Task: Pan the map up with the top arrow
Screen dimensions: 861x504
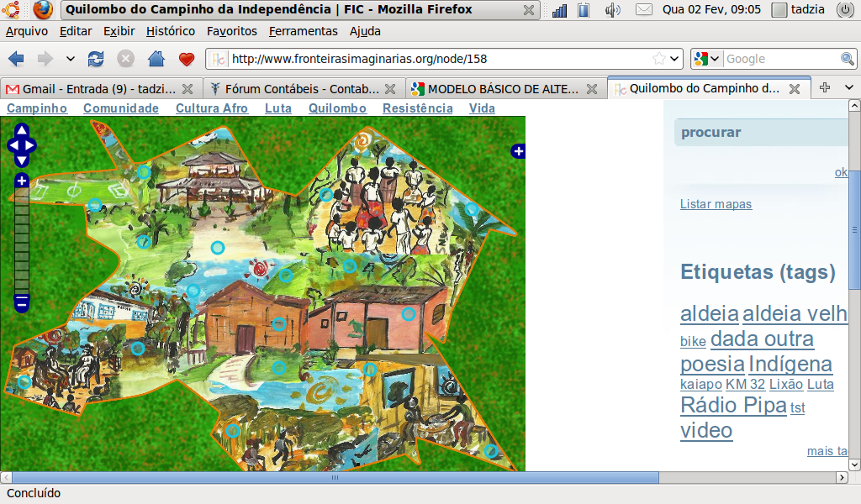Action: coord(21,130)
